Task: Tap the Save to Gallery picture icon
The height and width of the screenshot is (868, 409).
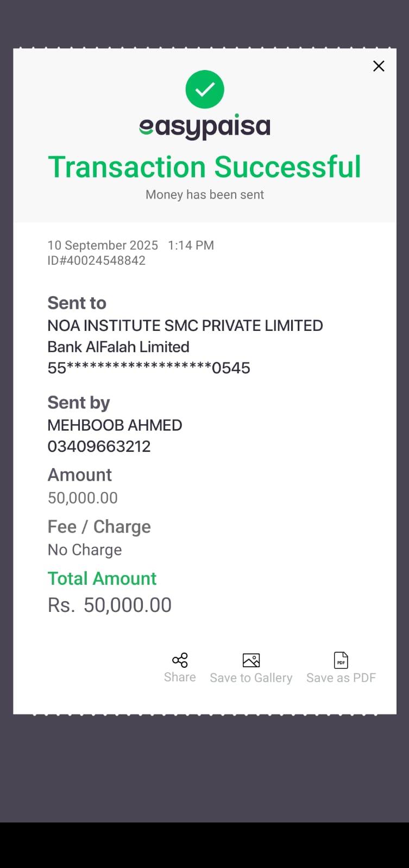Action: click(x=251, y=660)
